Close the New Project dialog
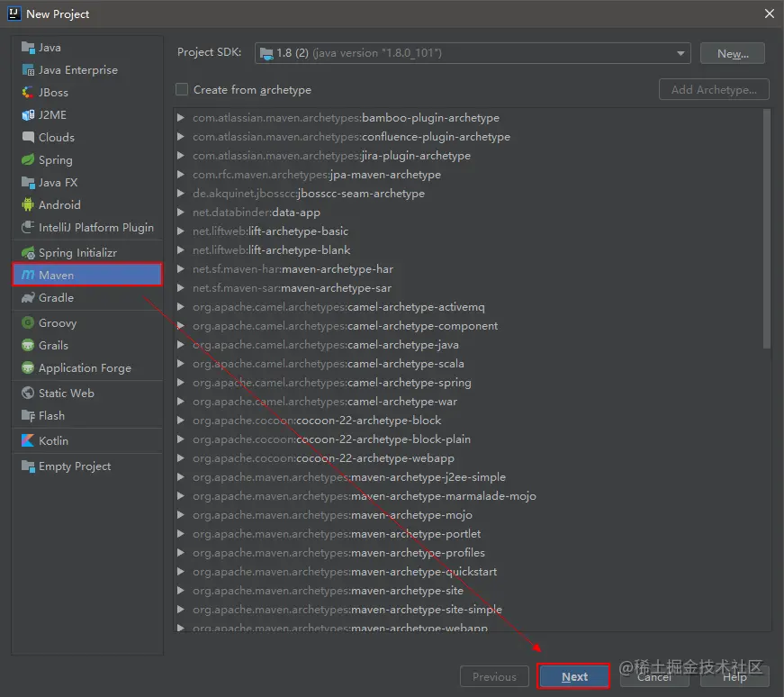The image size is (784, 697). pyautogui.click(x=769, y=14)
